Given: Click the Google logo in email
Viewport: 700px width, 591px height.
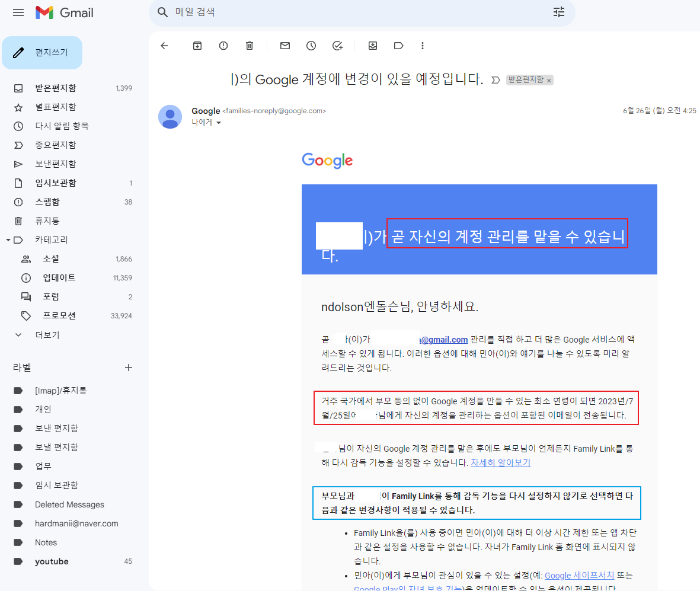Looking at the screenshot, I should point(327,161).
